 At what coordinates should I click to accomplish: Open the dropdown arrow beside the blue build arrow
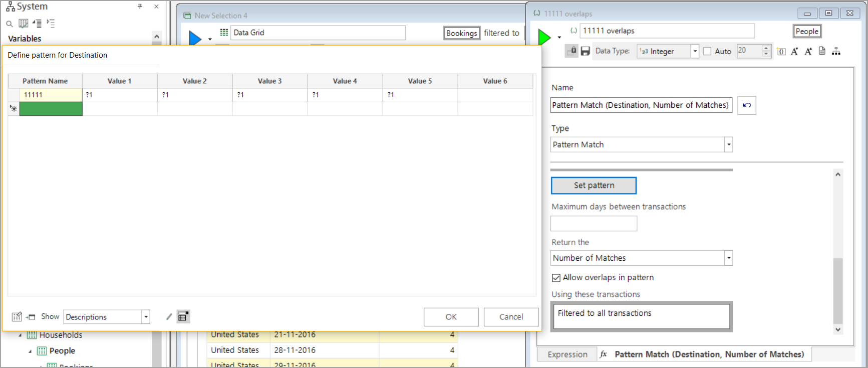pos(210,39)
